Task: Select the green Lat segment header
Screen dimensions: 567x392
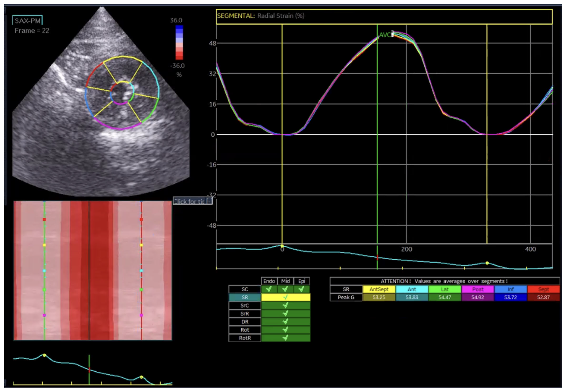Action: coord(445,289)
